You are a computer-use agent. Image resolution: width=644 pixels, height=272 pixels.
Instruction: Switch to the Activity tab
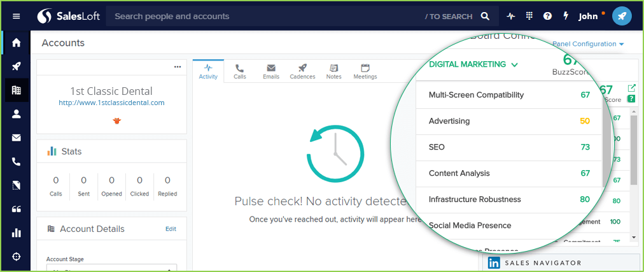click(208, 71)
